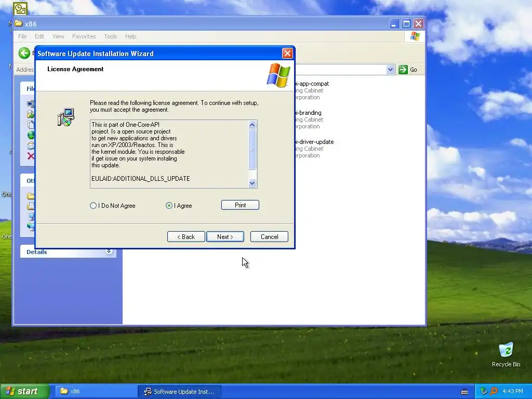
Task: Minimize the x86 Explorer window
Action: click(394, 24)
